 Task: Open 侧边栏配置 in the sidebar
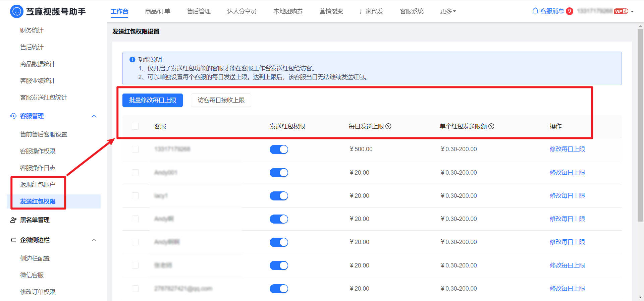35,258
